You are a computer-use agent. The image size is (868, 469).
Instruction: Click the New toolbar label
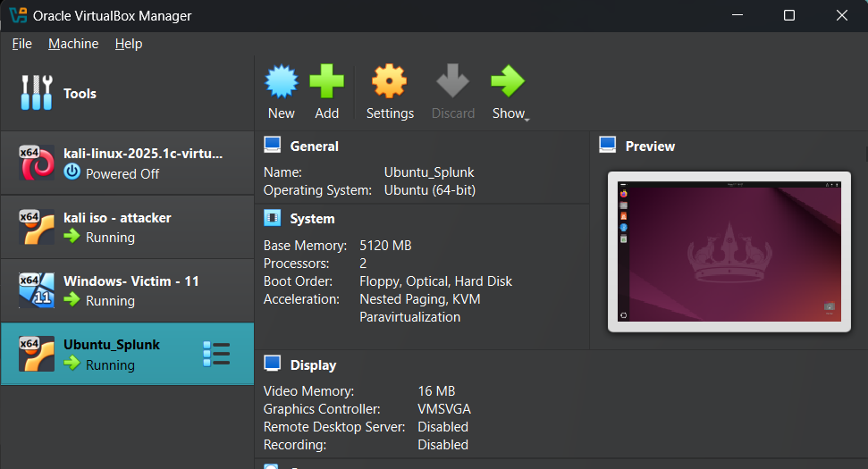282,113
